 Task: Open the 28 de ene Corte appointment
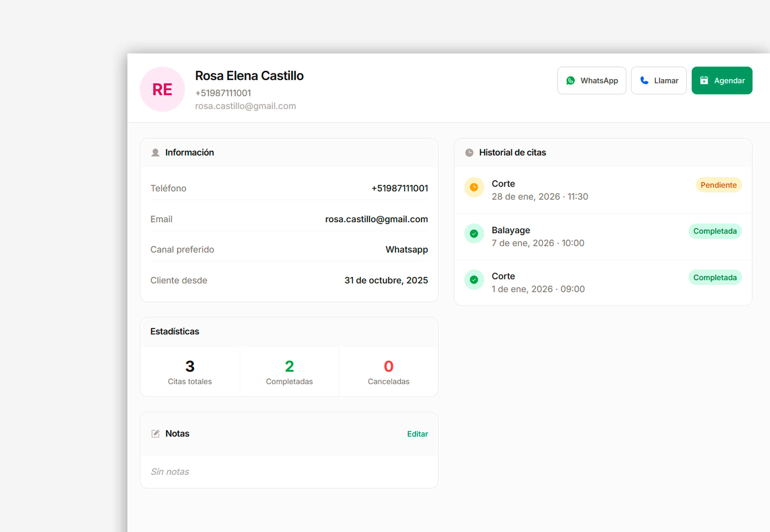pos(539,190)
